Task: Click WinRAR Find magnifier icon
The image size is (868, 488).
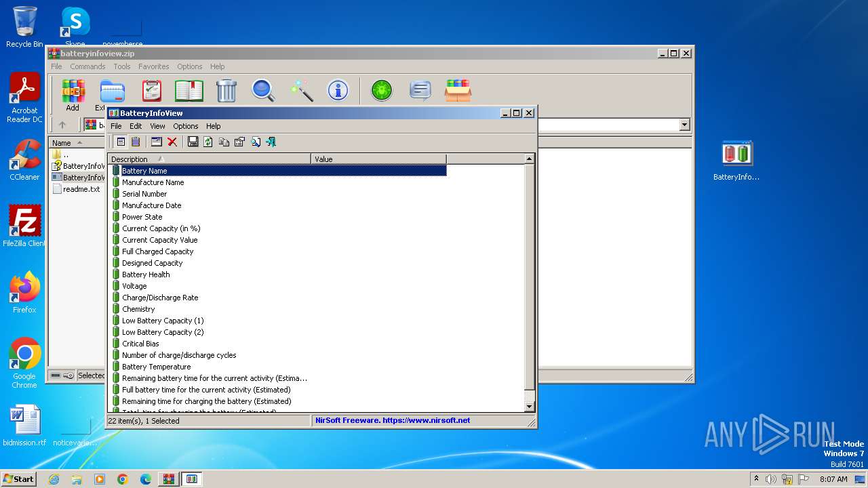Action: coord(263,91)
